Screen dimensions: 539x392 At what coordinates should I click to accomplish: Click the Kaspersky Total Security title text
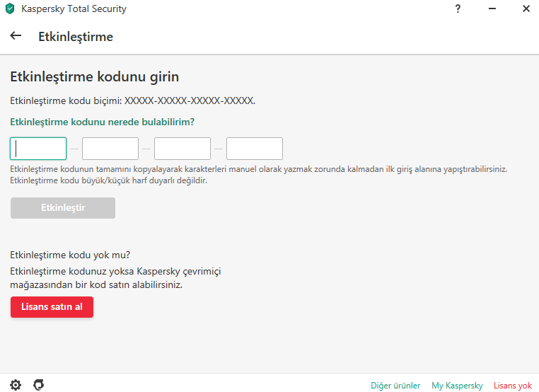(74, 9)
